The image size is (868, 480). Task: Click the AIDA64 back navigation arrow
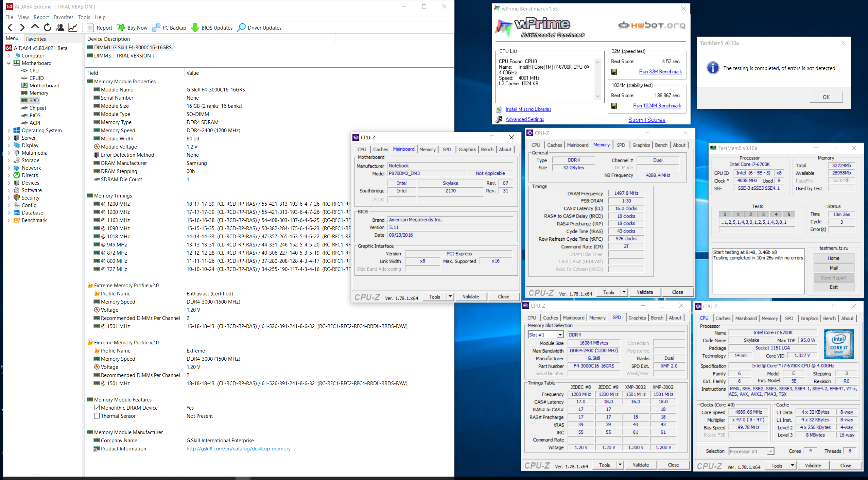tap(10, 28)
